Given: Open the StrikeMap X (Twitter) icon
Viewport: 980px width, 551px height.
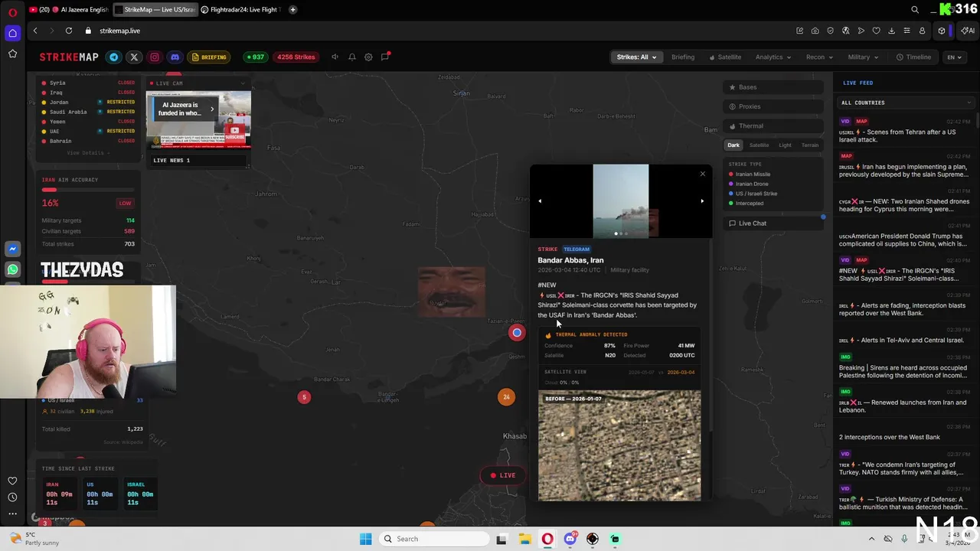Looking at the screenshot, I should click(134, 57).
